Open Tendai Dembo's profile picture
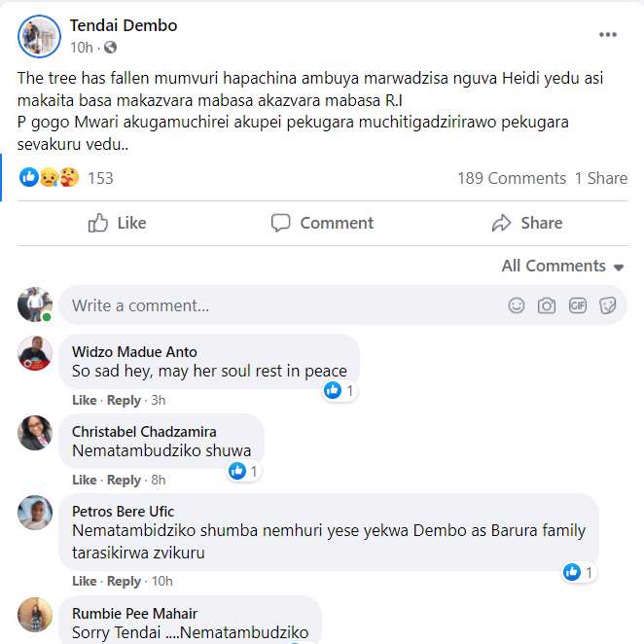 tap(39, 35)
